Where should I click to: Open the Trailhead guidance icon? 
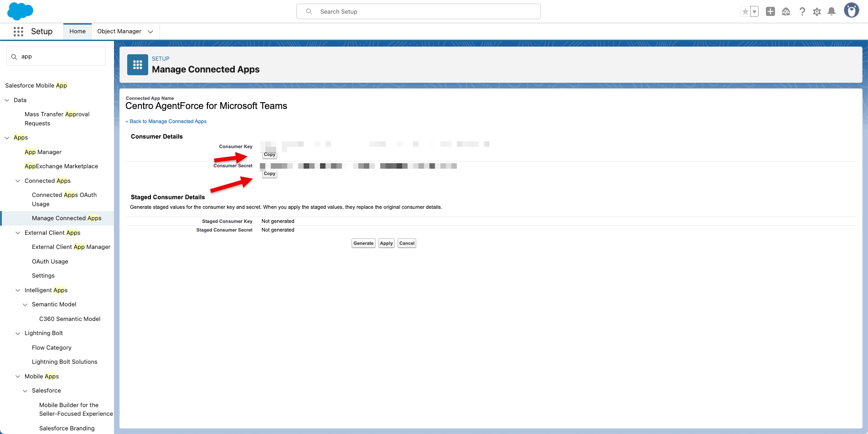(x=786, y=12)
